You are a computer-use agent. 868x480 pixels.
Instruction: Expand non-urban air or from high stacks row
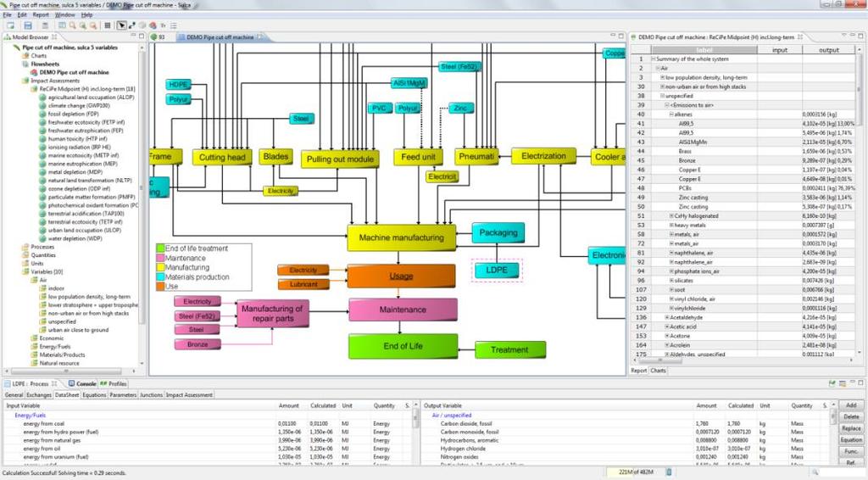[x=663, y=87]
